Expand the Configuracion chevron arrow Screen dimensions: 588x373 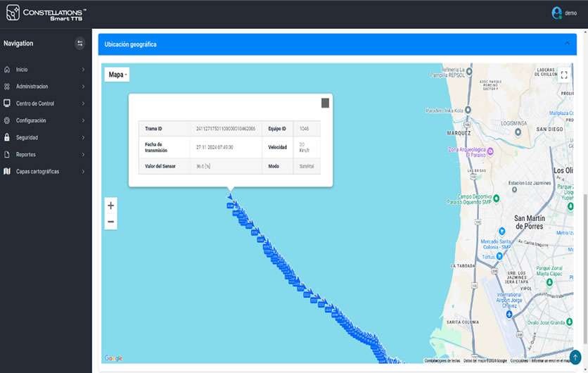83,120
